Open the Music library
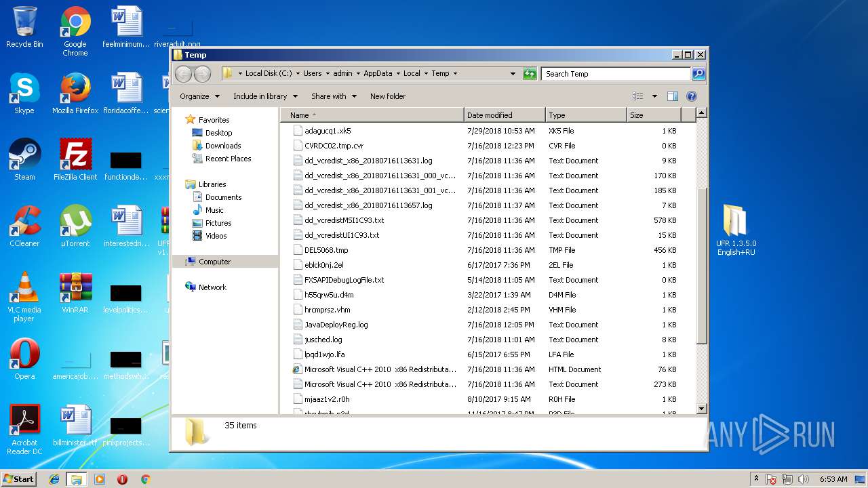Image resolution: width=868 pixels, height=488 pixels. pyautogui.click(x=214, y=210)
